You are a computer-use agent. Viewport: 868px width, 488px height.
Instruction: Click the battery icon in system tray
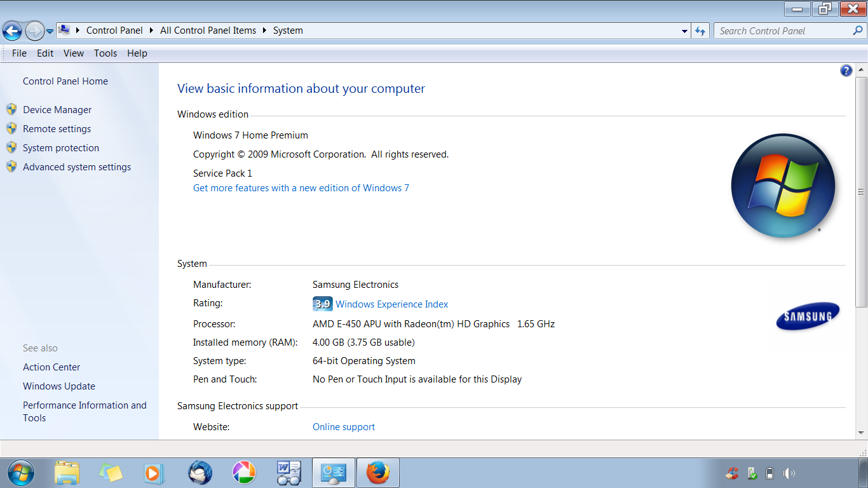click(x=770, y=473)
